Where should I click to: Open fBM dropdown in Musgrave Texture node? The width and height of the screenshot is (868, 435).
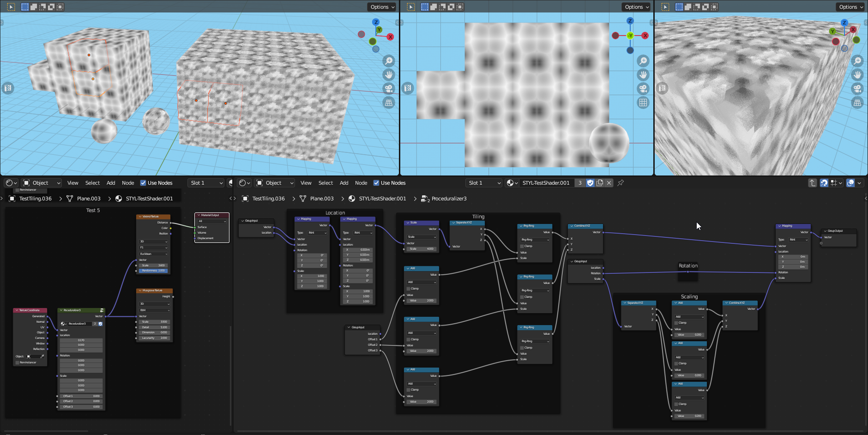point(155,310)
